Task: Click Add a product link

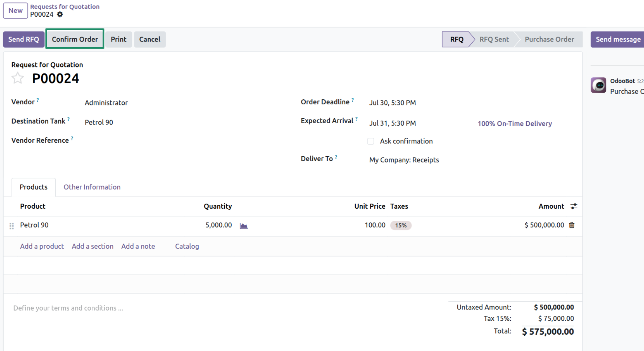Action: [42, 246]
